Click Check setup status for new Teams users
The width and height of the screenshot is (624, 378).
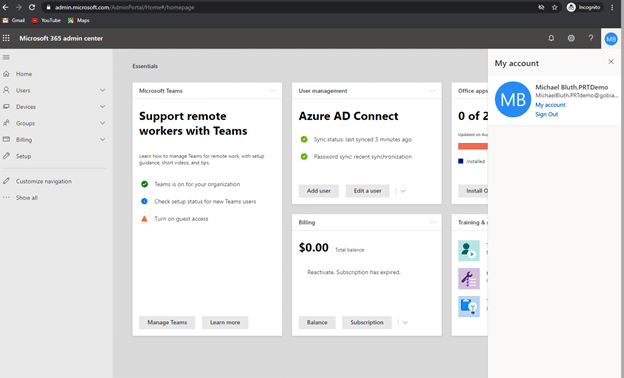pos(205,201)
